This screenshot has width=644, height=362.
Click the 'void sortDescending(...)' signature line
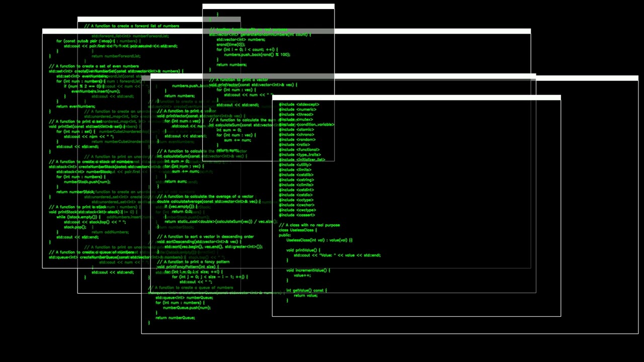(x=199, y=242)
